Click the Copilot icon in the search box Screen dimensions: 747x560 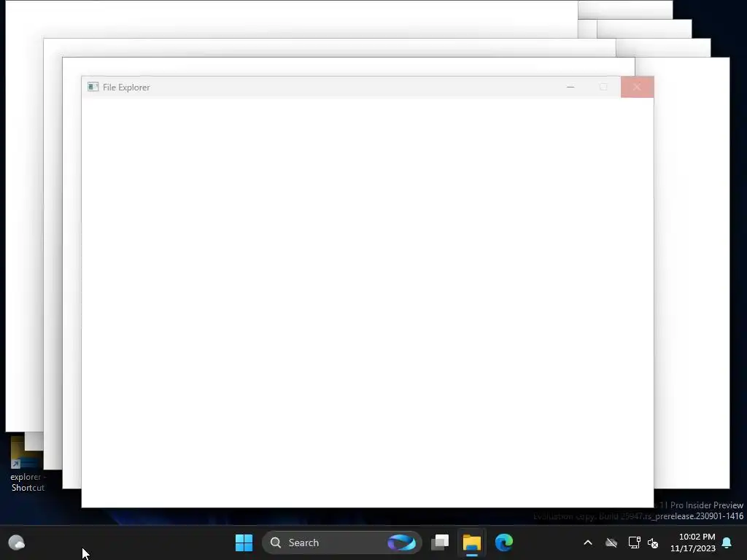point(402,542)
